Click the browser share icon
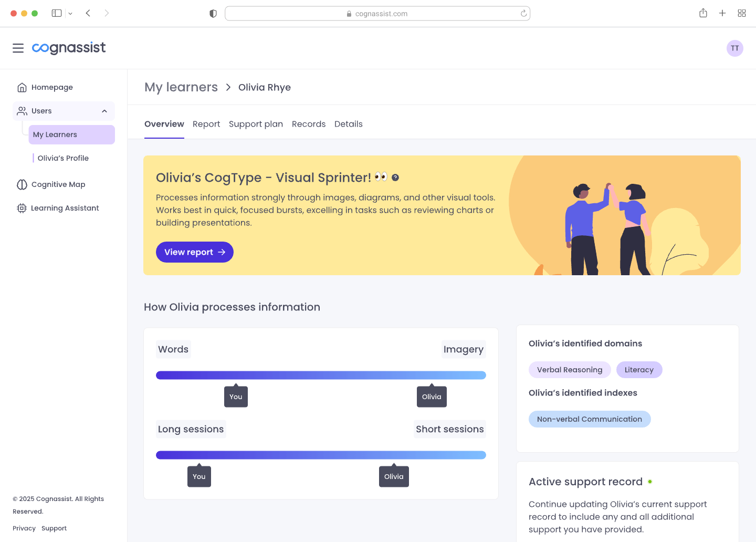 point(703,13)
